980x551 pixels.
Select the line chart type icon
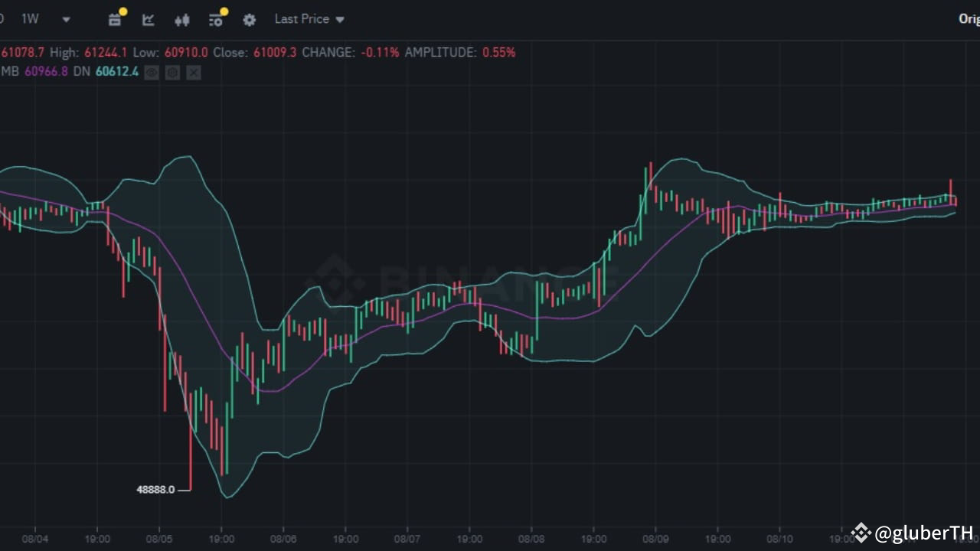[x=148, y=20]
